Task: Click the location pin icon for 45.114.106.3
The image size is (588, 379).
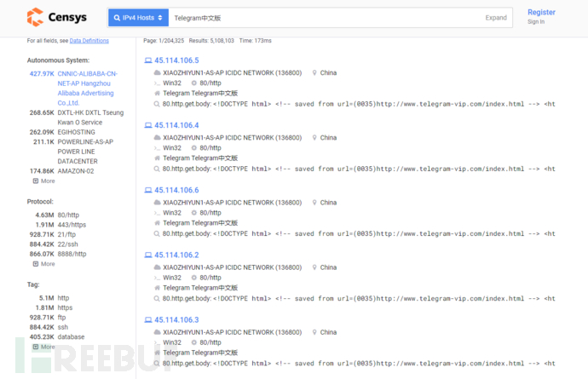Action: (314, 332)
